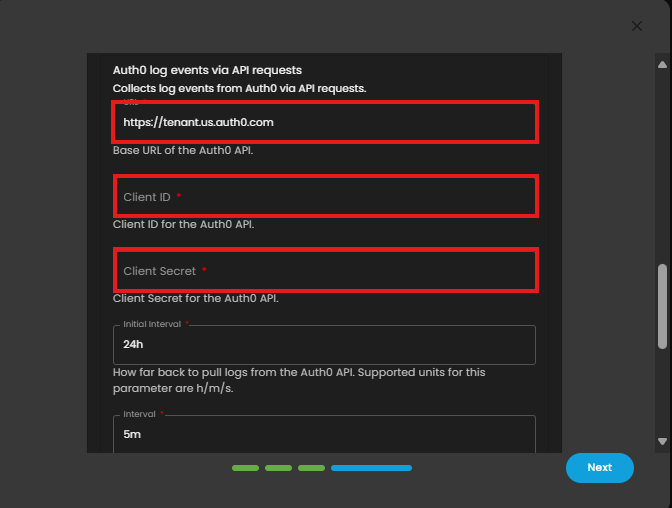
Task: Click 'Collects log events from Auth0 via API requests.' text
Action: (x=240, y=89)
